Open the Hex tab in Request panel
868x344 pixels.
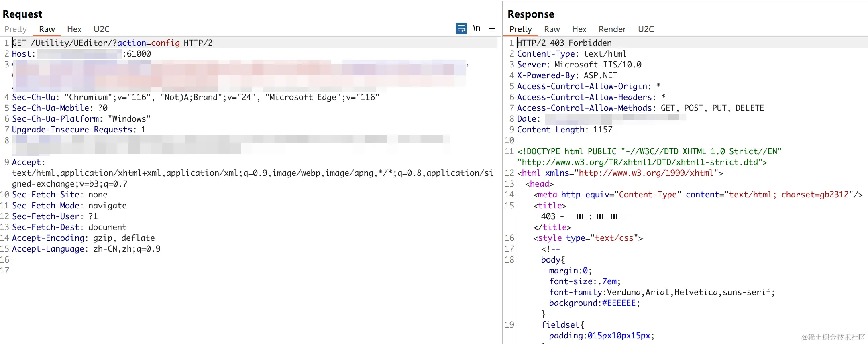74,29
